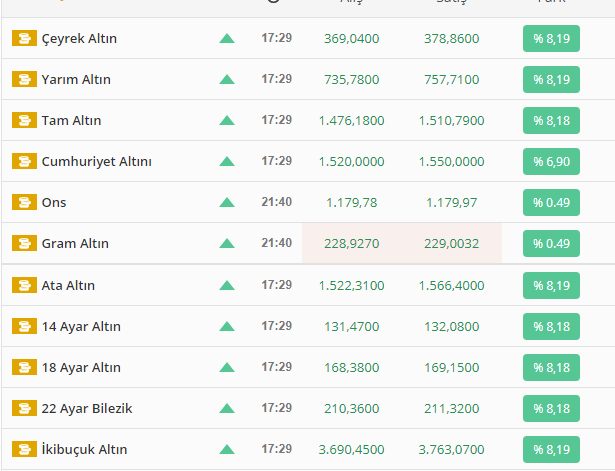Click the % 8,18 badge for 18 Ayar Altın
The height and width of the screenshot is (471, 615).
pos(551,367)
